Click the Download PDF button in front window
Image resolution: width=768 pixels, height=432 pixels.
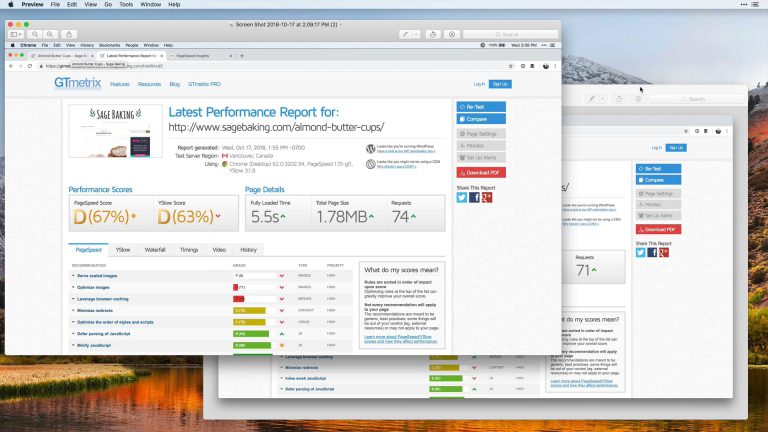pyautogui.click(x=481, y=172)
